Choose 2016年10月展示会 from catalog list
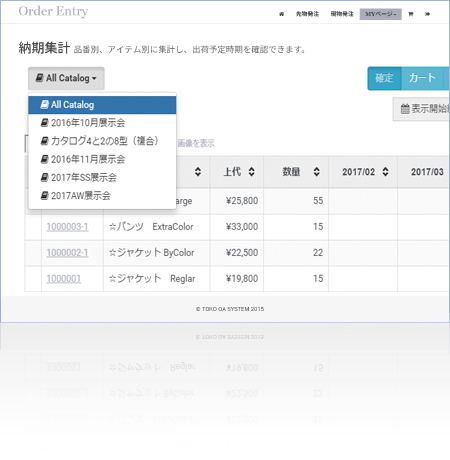The width and height of the screenshot is (450, 460). tap(102, 123)
